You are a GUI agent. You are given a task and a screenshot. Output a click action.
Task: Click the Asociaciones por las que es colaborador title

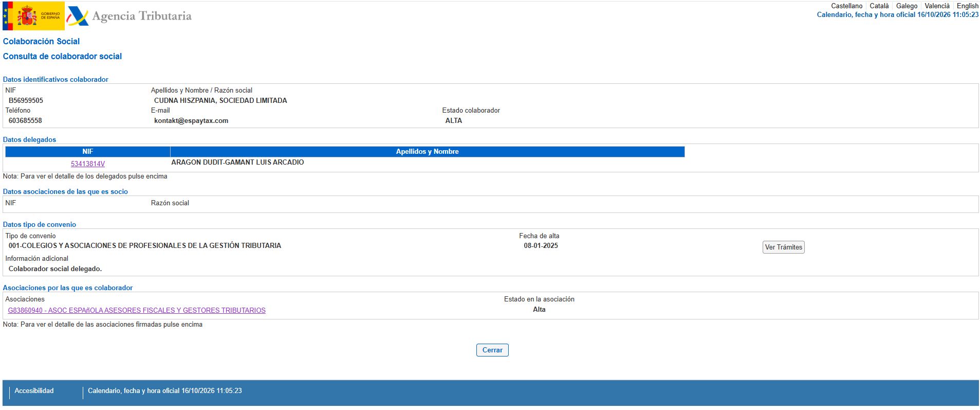(68, 288)
